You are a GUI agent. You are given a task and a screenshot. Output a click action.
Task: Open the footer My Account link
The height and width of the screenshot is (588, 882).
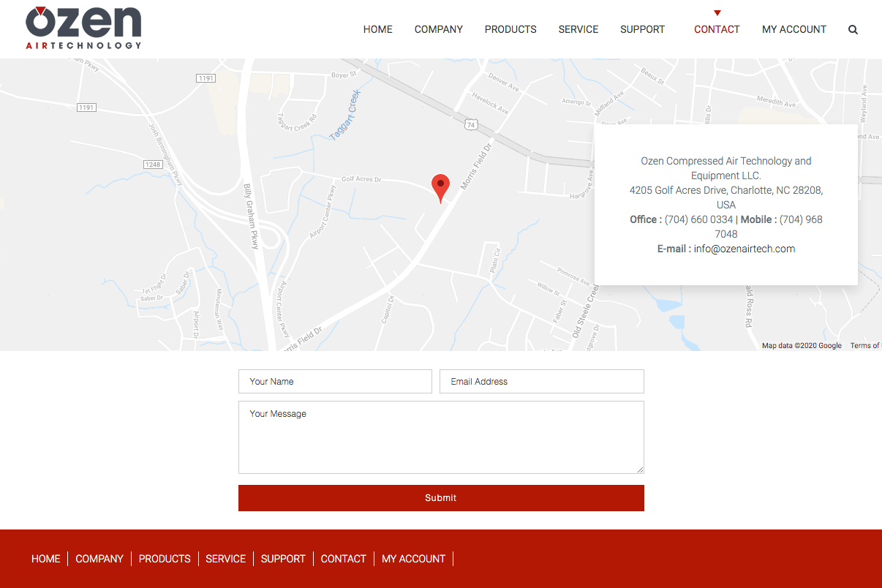tap(413, 559)
